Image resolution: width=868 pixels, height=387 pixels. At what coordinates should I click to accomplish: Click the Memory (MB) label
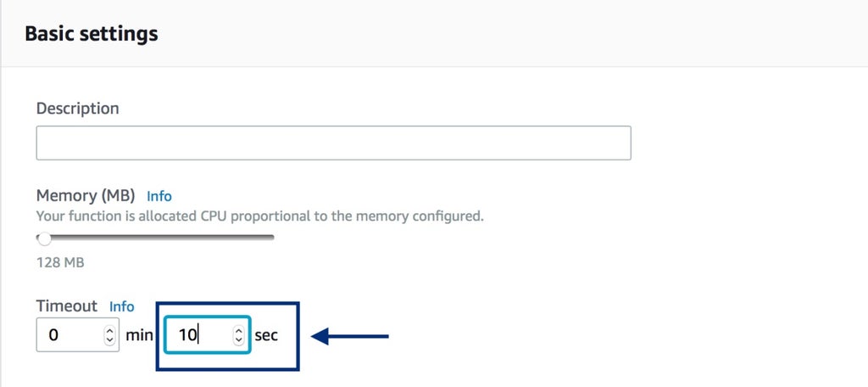coord(86,196)
